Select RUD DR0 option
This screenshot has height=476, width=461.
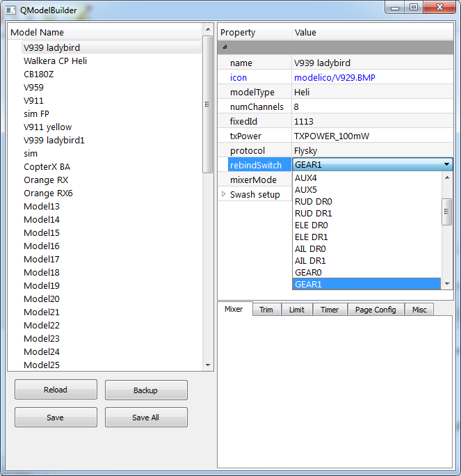coord(366,202)
